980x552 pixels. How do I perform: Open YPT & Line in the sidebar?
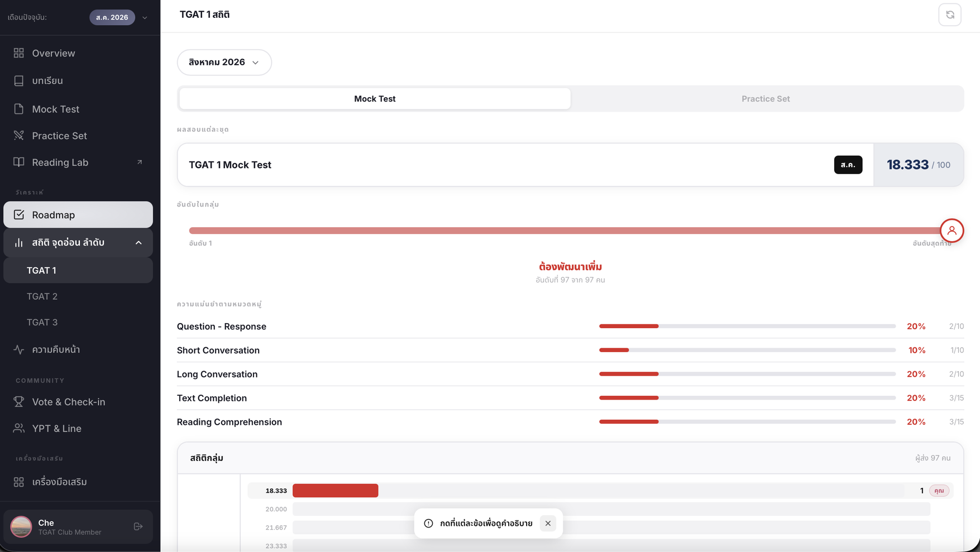pyautogui.click(x=78, y=429)
